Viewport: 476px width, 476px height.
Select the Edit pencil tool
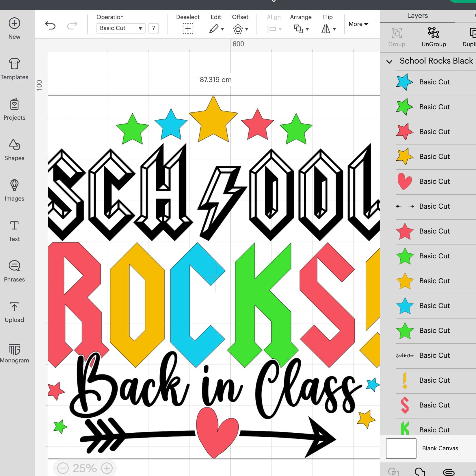(215, 28)
